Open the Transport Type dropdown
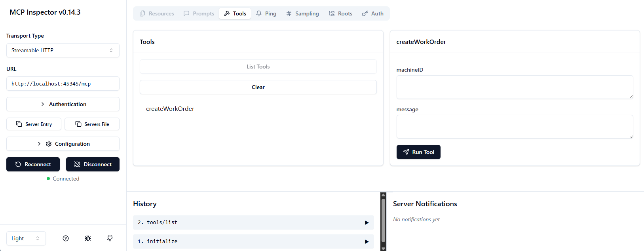 pyautogui.click(x=63, y=50)
